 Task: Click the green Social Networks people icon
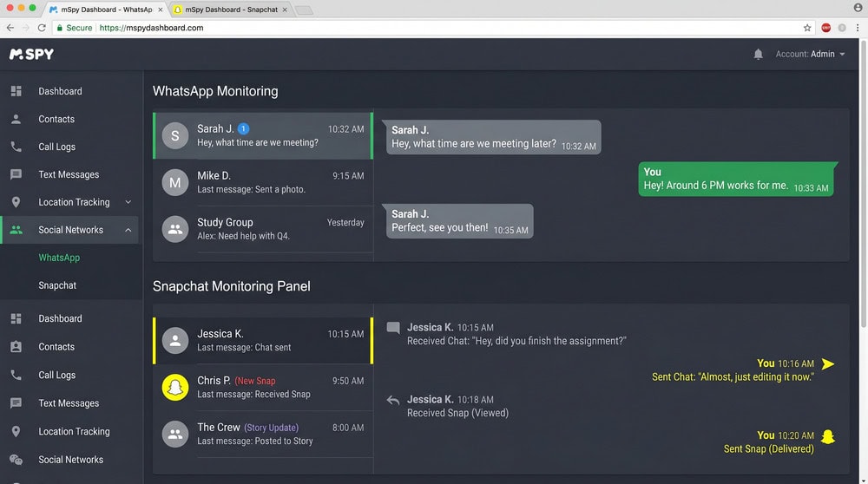16,230
